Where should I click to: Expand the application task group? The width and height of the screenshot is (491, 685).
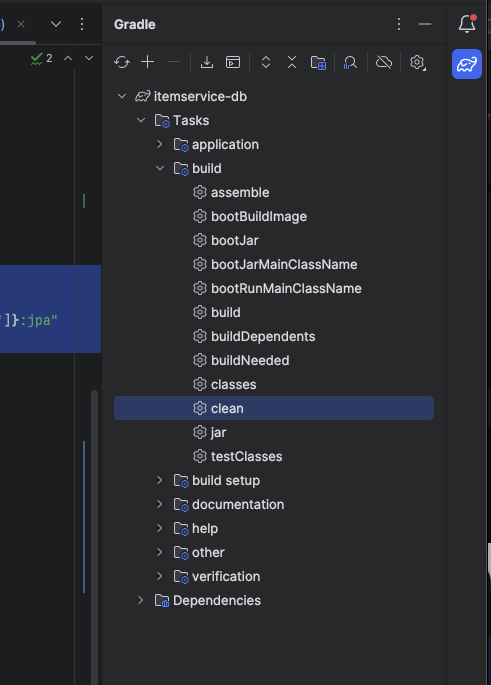pyautogui.click(x=160, y=144)
